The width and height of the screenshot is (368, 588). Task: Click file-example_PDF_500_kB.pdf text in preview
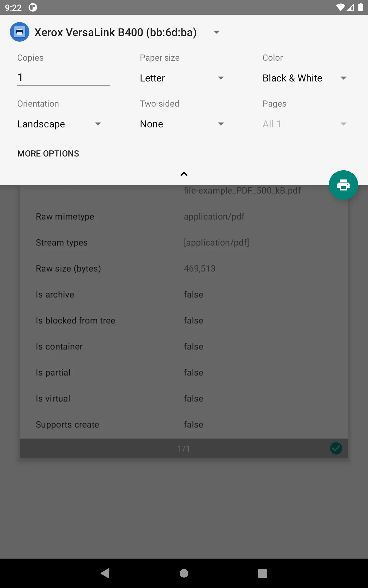tap(242, 190)
